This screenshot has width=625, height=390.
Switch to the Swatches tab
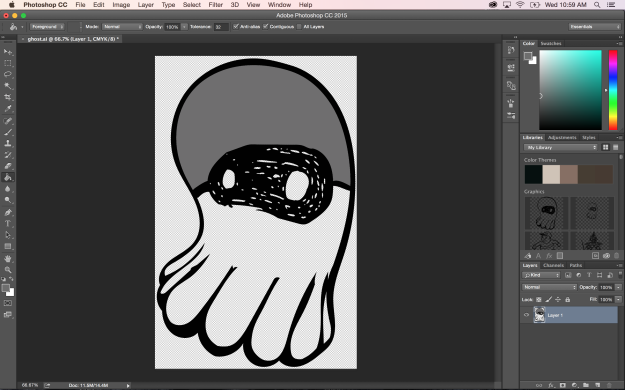coord(550,43)
